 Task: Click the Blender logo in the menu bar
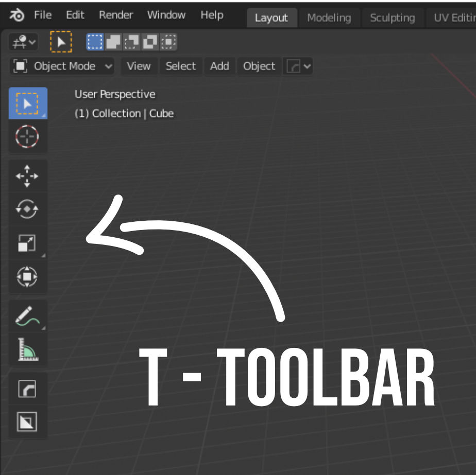tap(16, 15)
